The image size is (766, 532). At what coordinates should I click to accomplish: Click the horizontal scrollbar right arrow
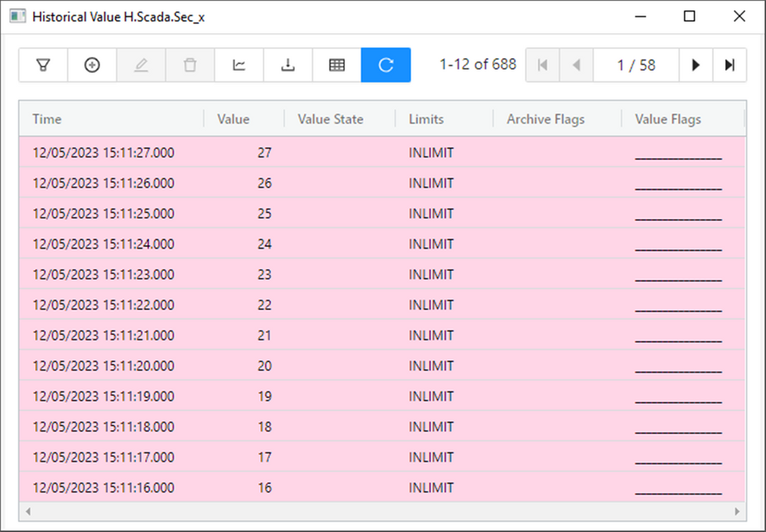point(737,511)
